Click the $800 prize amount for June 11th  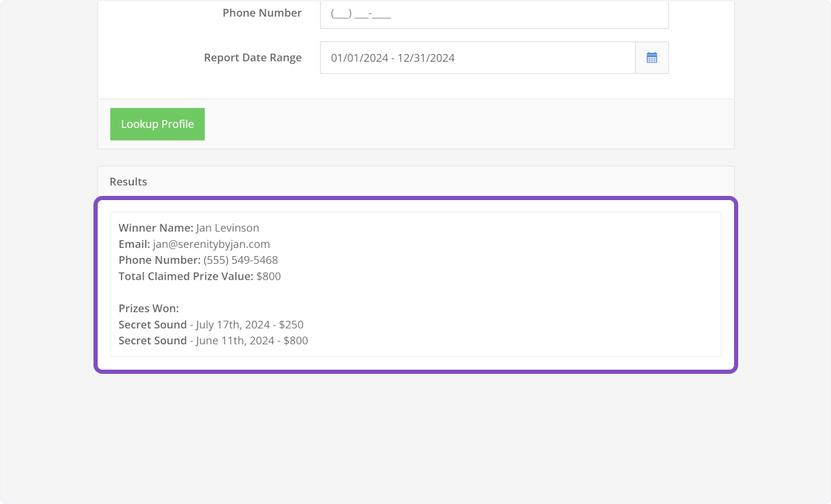pos(296,341)
